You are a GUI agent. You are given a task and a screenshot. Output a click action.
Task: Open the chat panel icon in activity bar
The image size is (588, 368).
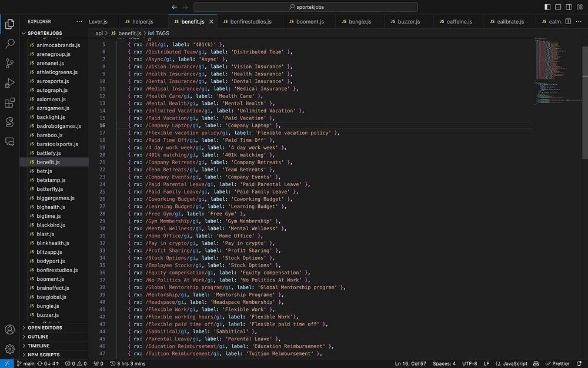10,141
